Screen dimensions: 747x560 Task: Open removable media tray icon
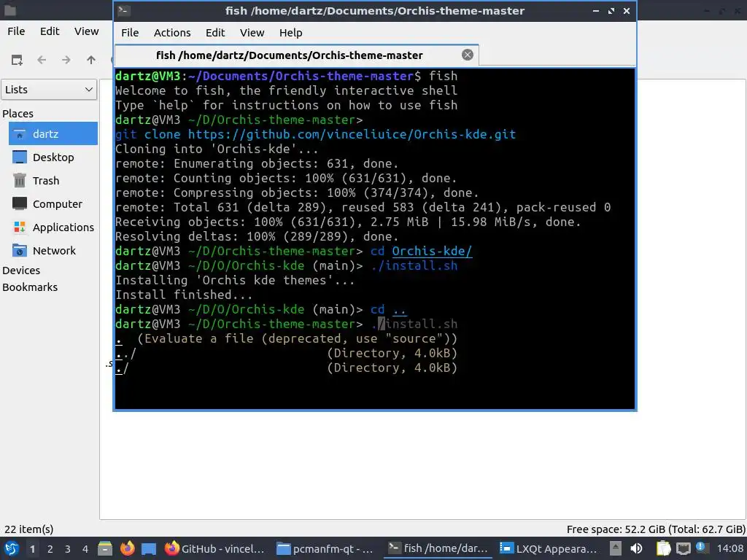[615, 549]
